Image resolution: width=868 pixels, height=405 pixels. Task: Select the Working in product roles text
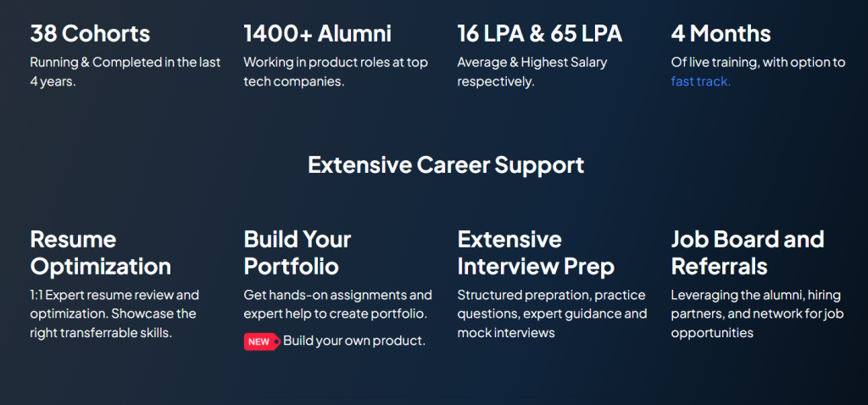tap(336, 72)
